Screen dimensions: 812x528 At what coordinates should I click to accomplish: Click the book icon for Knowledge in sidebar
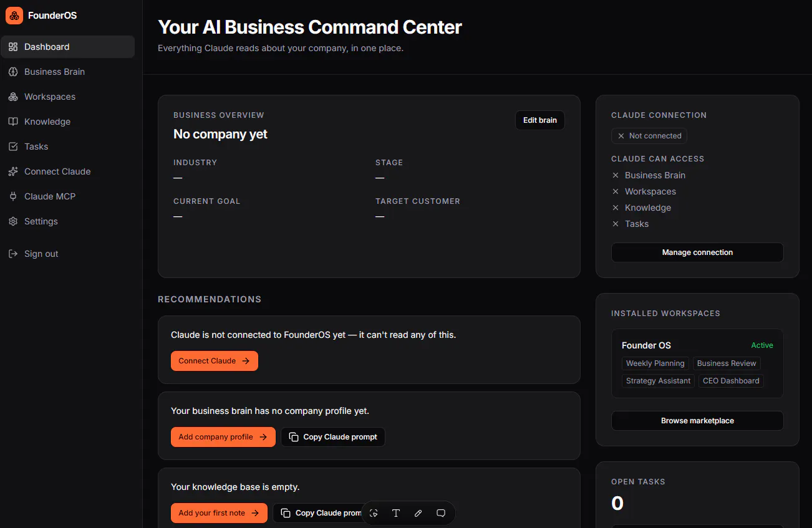(x=13, y=122)
